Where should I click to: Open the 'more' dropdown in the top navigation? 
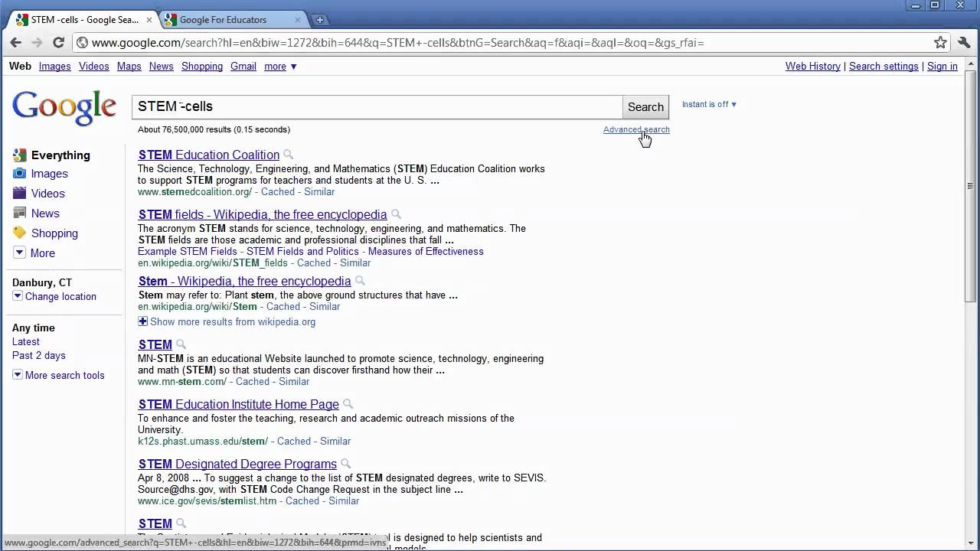(x=280, y=67)
